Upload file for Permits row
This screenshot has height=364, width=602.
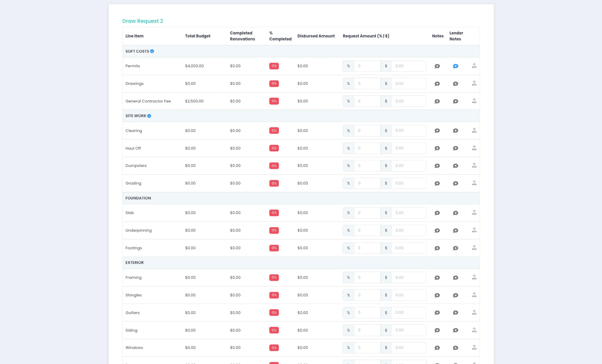pyautogui.click(x=474, y=66)
